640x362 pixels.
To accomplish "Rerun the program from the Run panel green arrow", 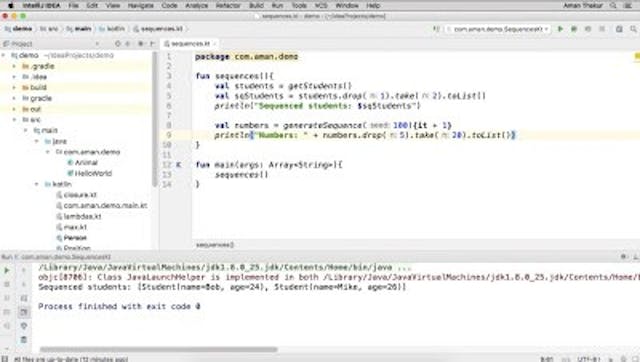I will 7,270.
